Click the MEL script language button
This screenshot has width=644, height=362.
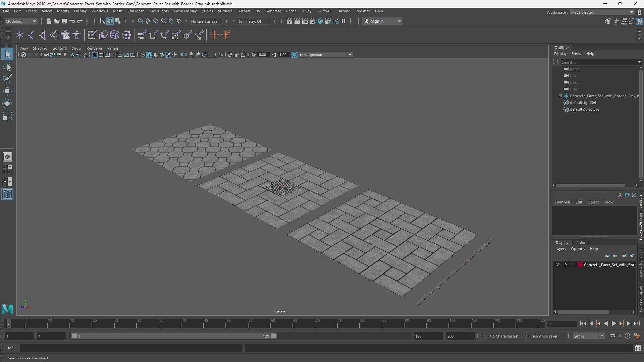tap(12, 348)
